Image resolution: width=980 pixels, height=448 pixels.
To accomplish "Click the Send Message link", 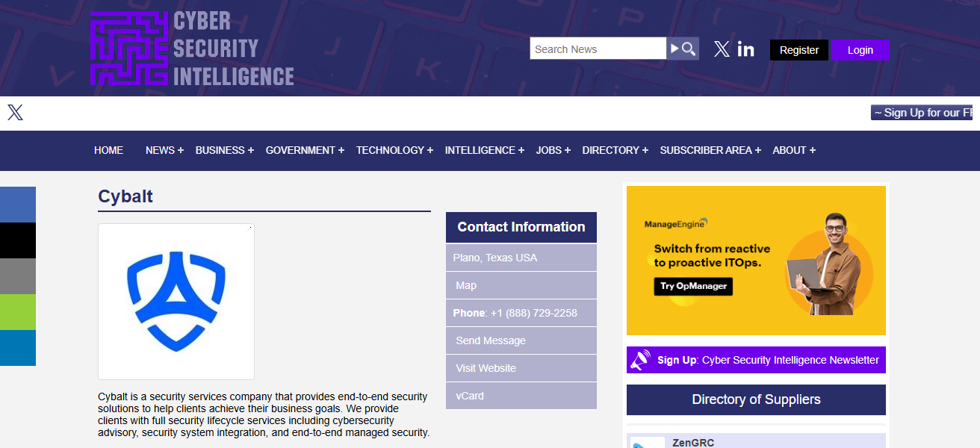I will click(491, 340).
